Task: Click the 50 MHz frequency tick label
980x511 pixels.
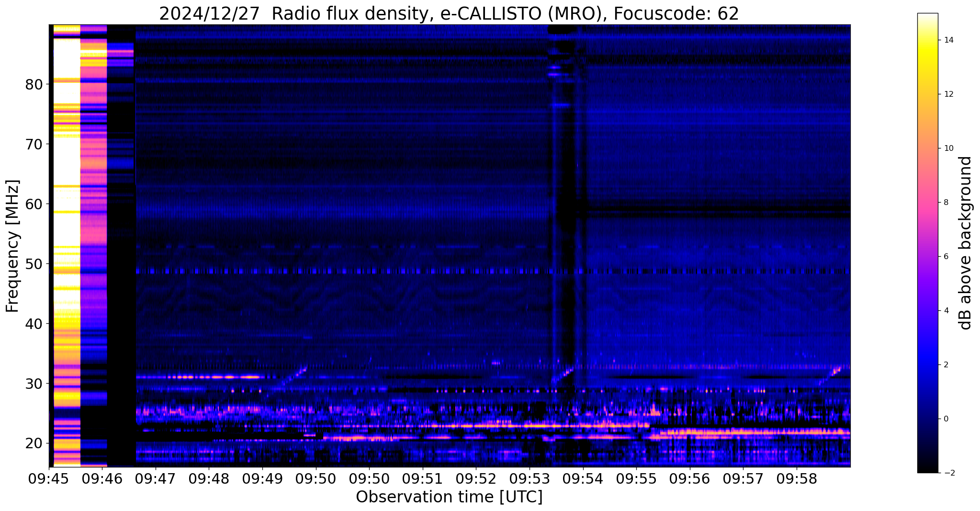Action: coord(34,264)
